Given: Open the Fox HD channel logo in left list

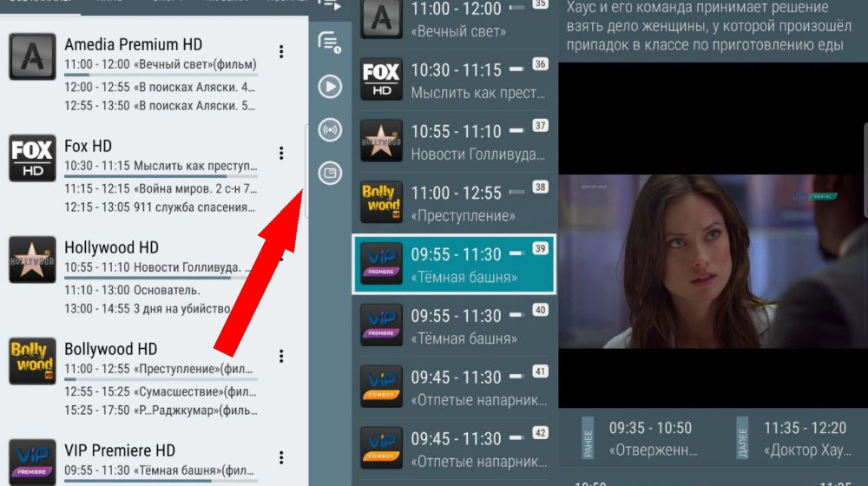Looking at the screenshot, I should tap(32, 158).
